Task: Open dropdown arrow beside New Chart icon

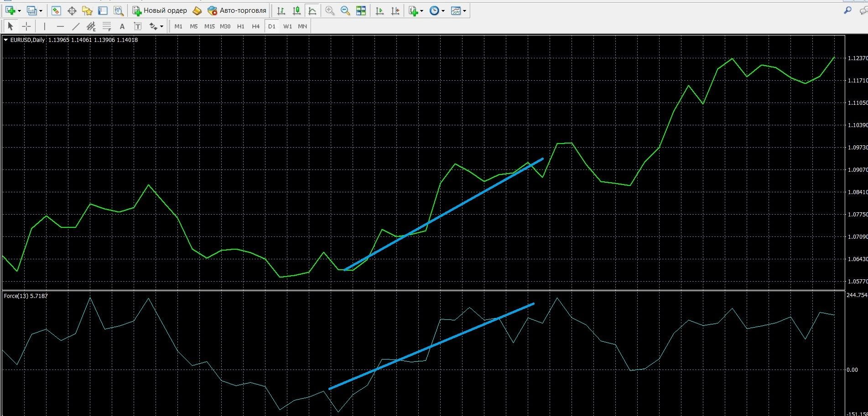Action: 19,11
